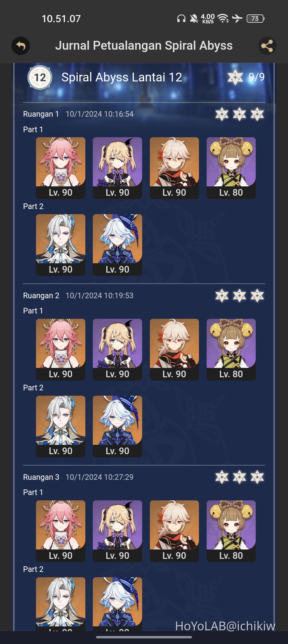
Task: Tap the bottom home gesture bar
Action: click(144, 637)
